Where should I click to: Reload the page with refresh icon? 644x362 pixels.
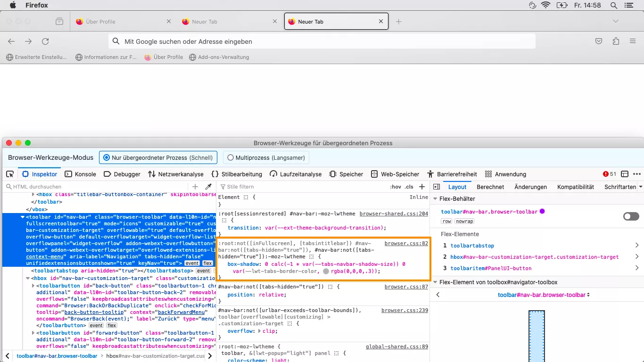click(45, 41)
